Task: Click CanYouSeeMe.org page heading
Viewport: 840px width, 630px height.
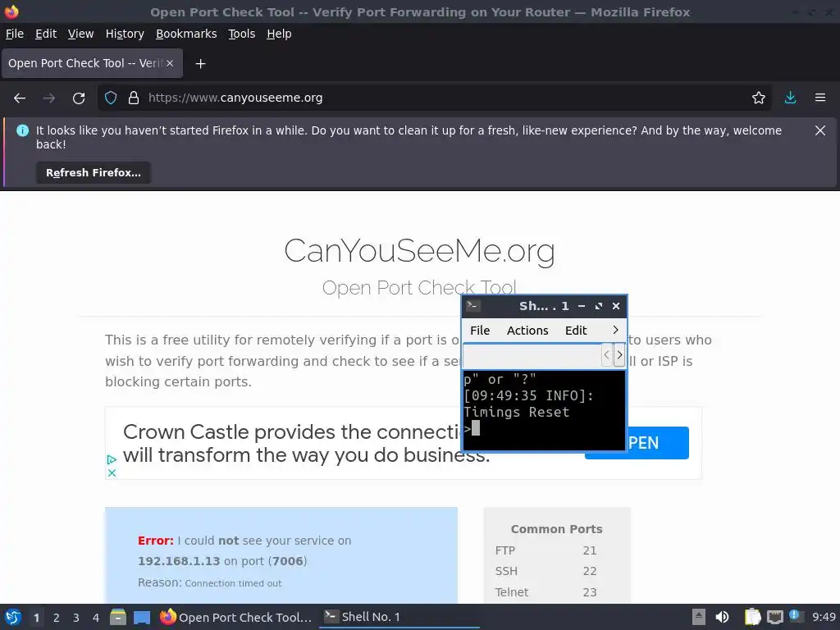Action: (419, 250)
